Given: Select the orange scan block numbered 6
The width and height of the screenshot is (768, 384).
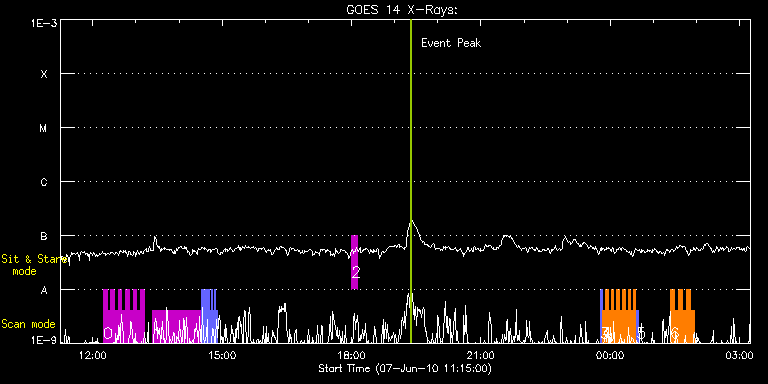Looking at the screenshot, I should click(682, 316).
